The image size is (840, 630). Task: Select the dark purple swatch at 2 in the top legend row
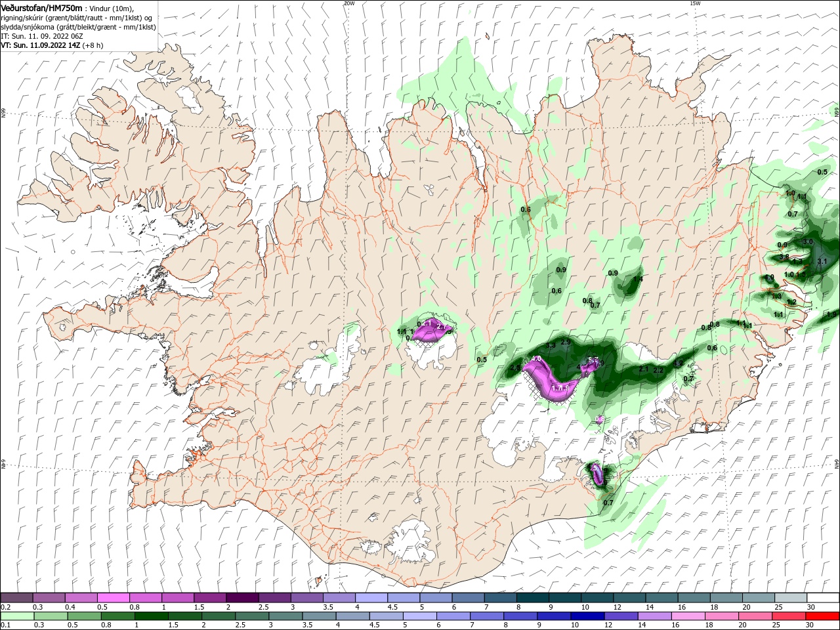[242, 598]
